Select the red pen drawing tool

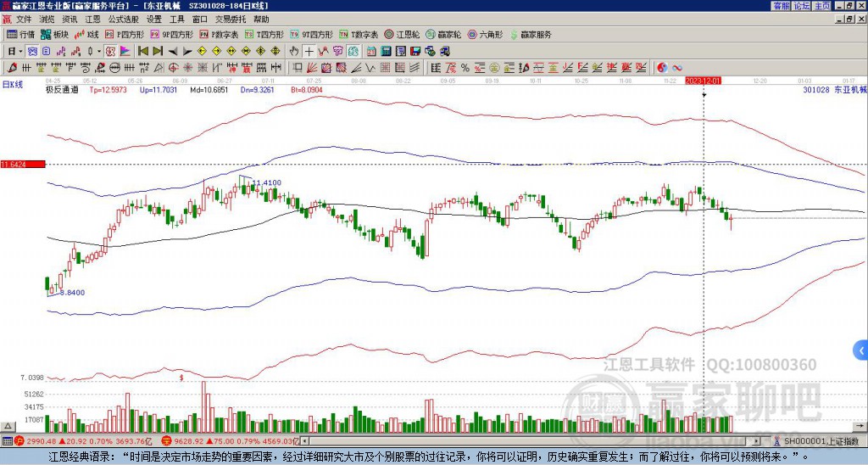(12, 68)
